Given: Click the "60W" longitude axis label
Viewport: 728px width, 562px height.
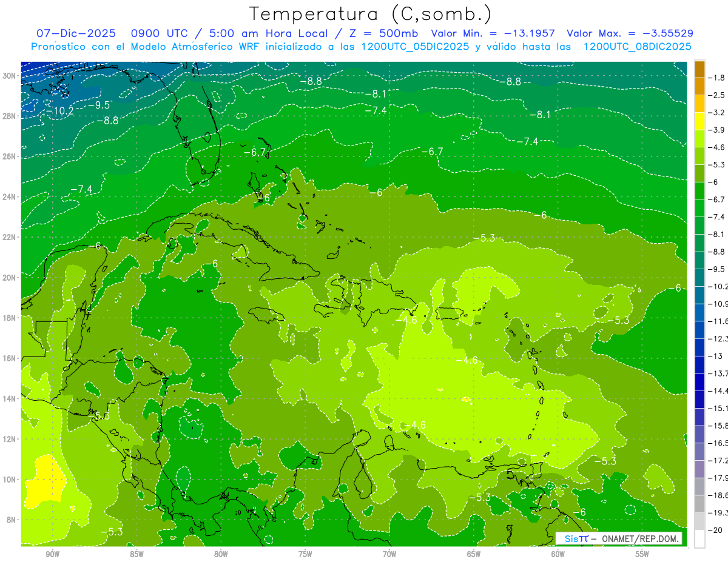Looking at the screenshot, I should [558, 554].
